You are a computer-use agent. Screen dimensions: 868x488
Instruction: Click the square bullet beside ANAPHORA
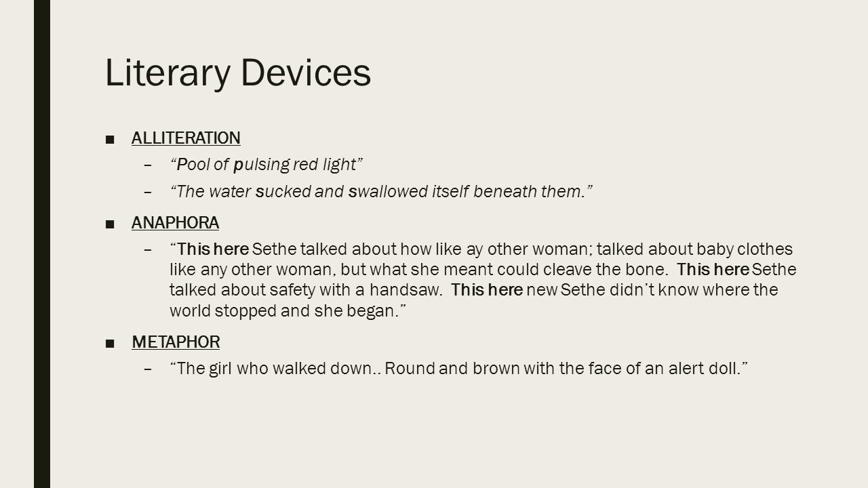click(110, 224)
